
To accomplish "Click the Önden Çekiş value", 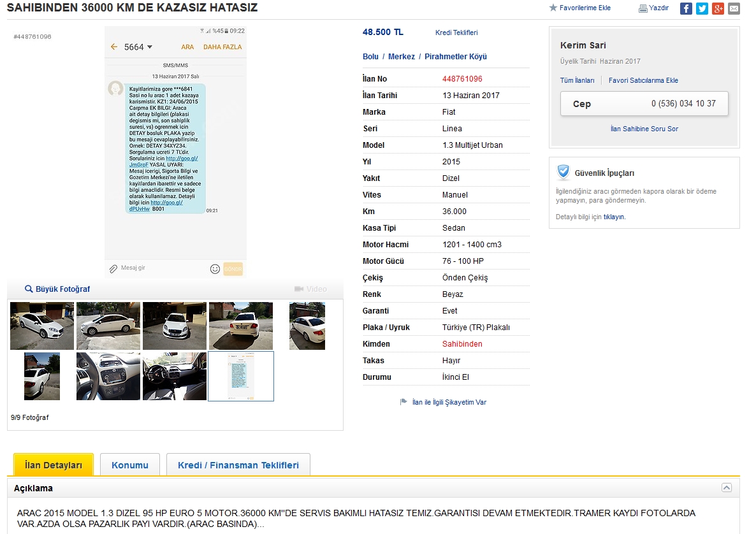I will pyautogui.click(x=465, y=278).
